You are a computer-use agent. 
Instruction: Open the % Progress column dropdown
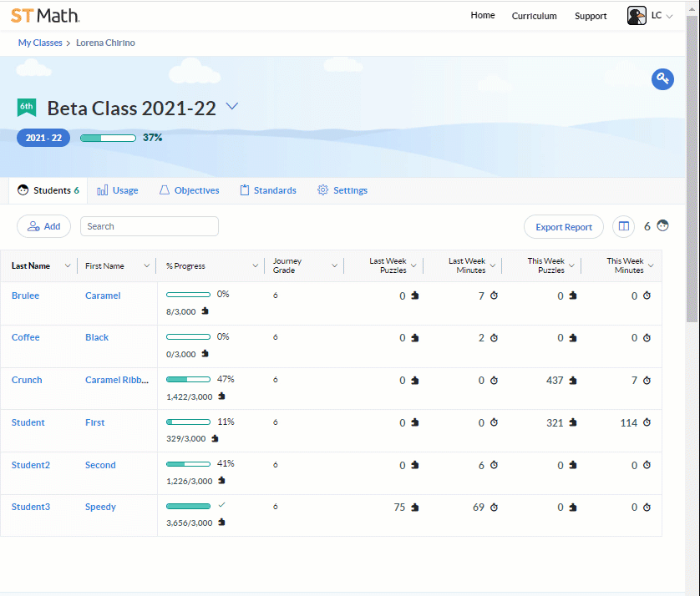(x=256, y=265)
